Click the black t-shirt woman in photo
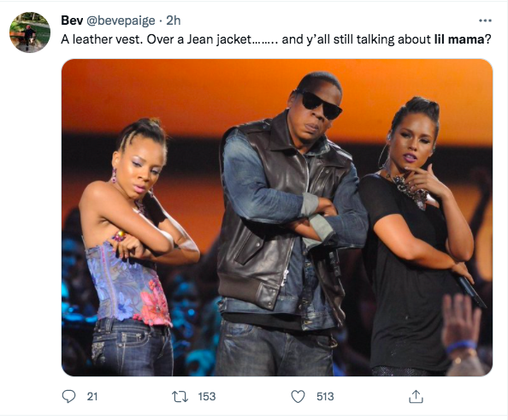Viewport: 508px width, 420px height. pyautogui.click(x=416, y=237)
